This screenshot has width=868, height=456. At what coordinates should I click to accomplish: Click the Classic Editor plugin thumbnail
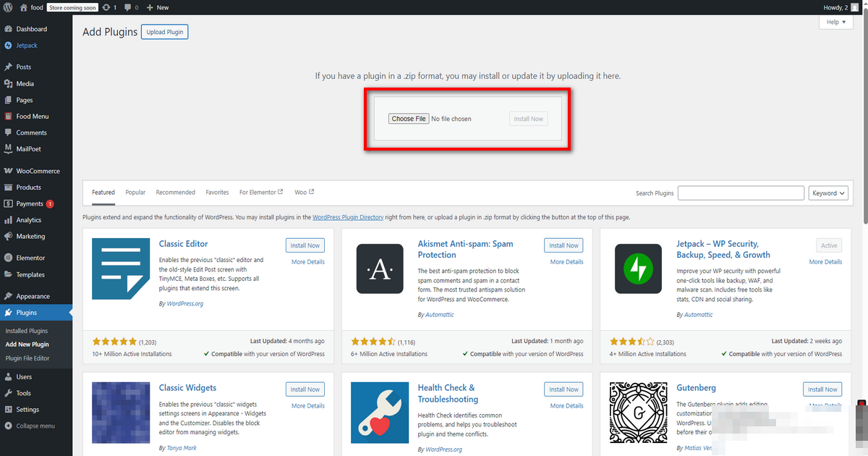[121, 269]
